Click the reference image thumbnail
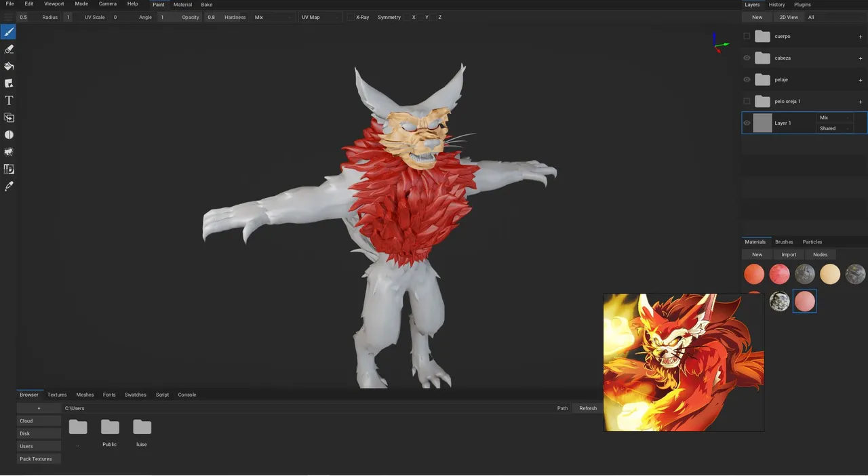The width and height of the screenshot is (868, 476). click(x=684, y=362)
